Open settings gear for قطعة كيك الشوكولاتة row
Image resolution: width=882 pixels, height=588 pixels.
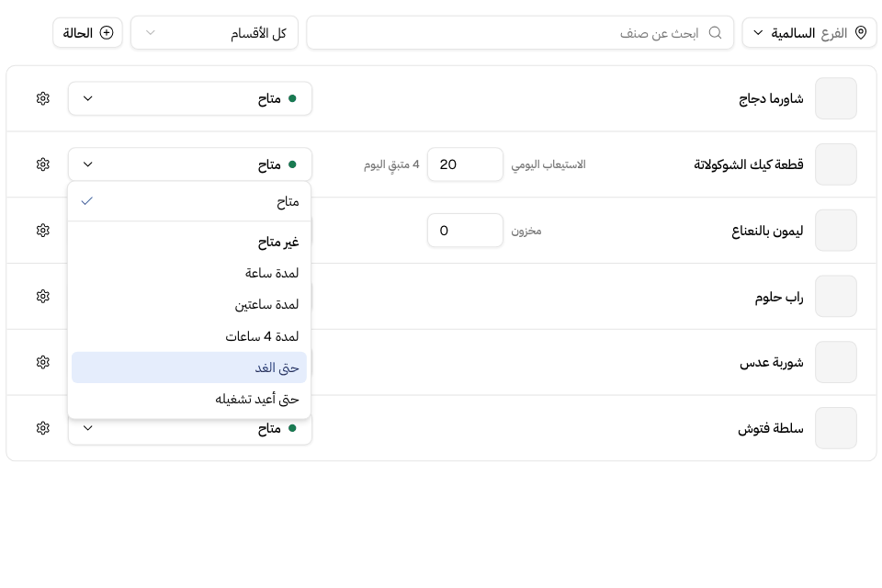43,164
